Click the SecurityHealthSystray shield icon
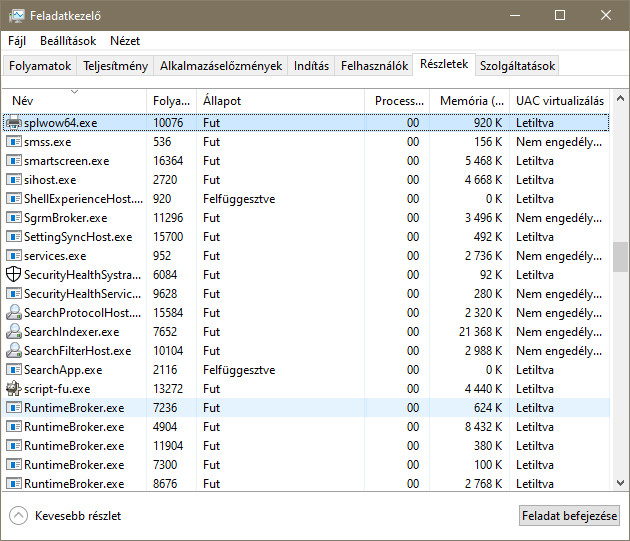This screenshot has height=541, width=630. tap(14, 275)
